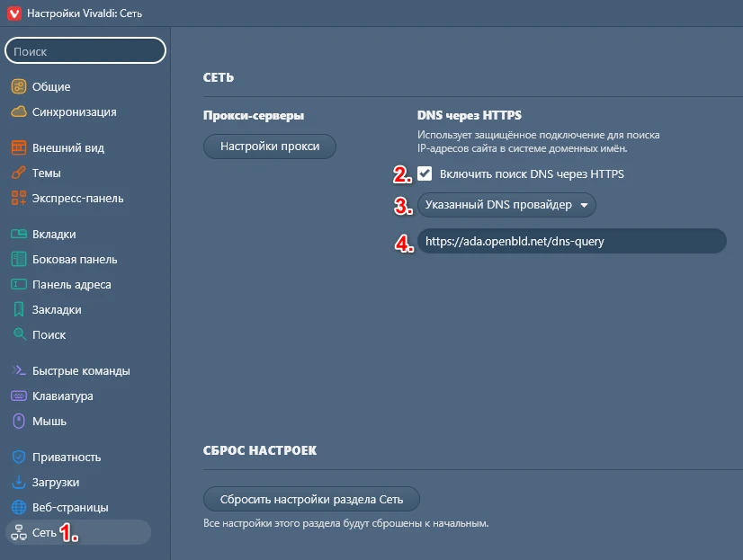The width and height of the screenshot is (743, 560).
Task: Open the Темы settings section
Action: (47, 173)
